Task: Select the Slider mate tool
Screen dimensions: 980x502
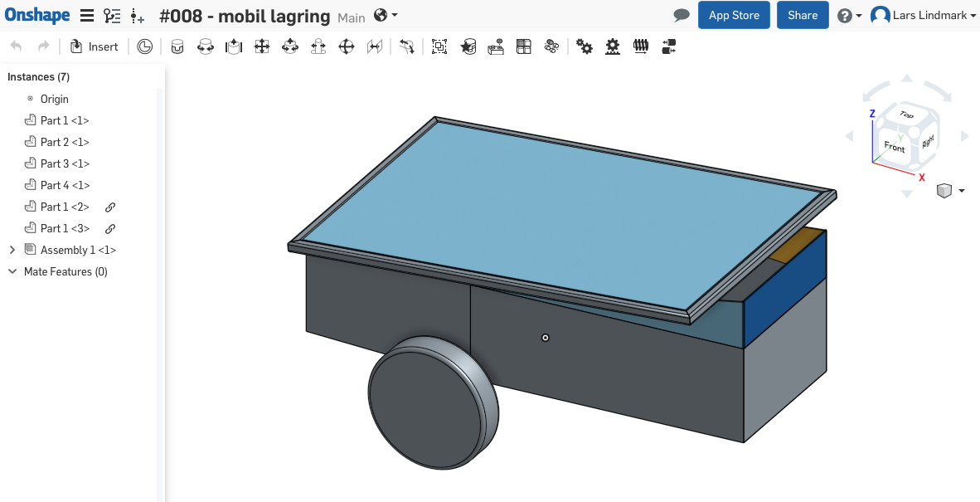Action: [x=234, y=47]
